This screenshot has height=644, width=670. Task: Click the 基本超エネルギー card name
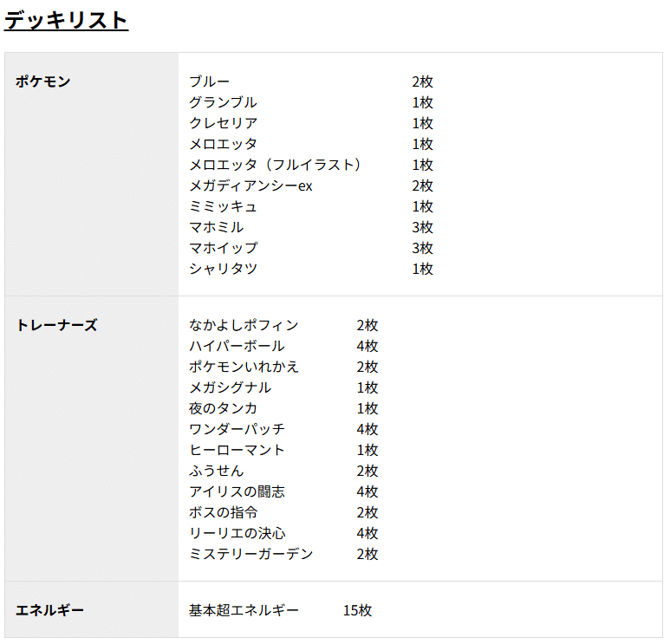click(x=244, y=610)
